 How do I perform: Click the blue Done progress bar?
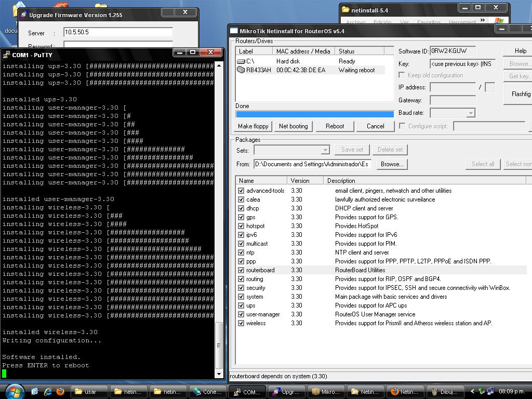click(314, 114)
